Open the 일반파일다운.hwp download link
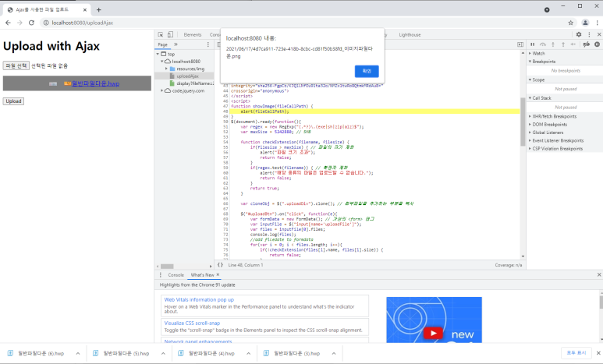603x364 pixels. click(x=95, y=83)
